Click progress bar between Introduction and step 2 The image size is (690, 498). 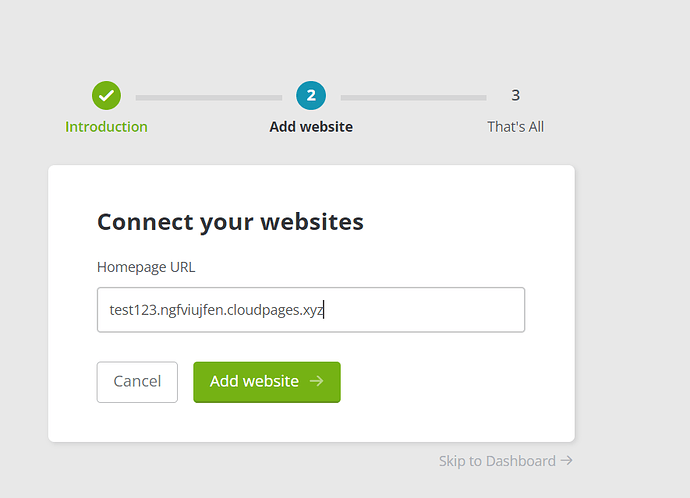tap(209, 98)
